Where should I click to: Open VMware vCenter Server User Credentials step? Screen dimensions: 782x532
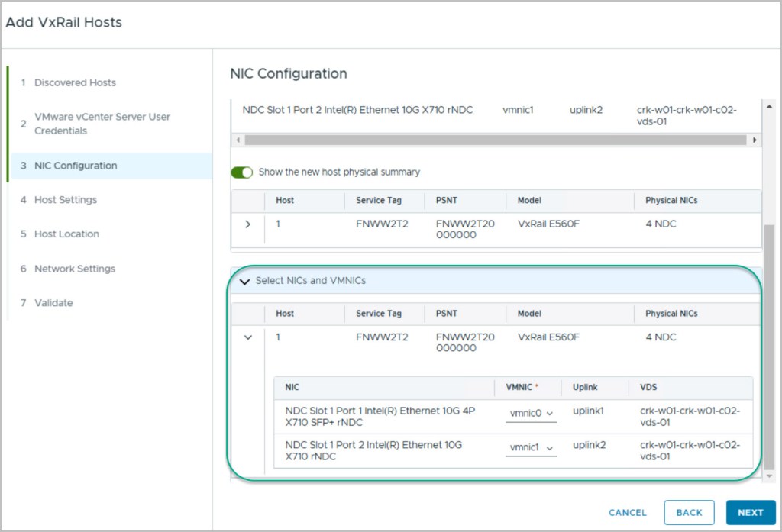tap(102, 124)
